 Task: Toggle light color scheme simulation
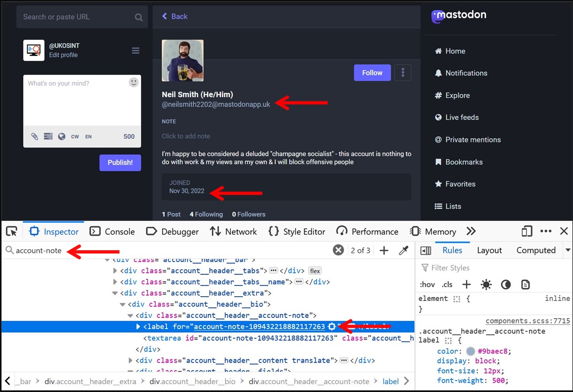pyautogui.click(x=486, y=284)
